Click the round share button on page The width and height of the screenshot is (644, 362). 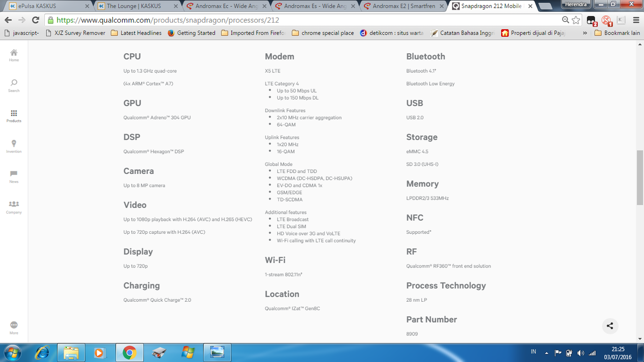[610, 326]
